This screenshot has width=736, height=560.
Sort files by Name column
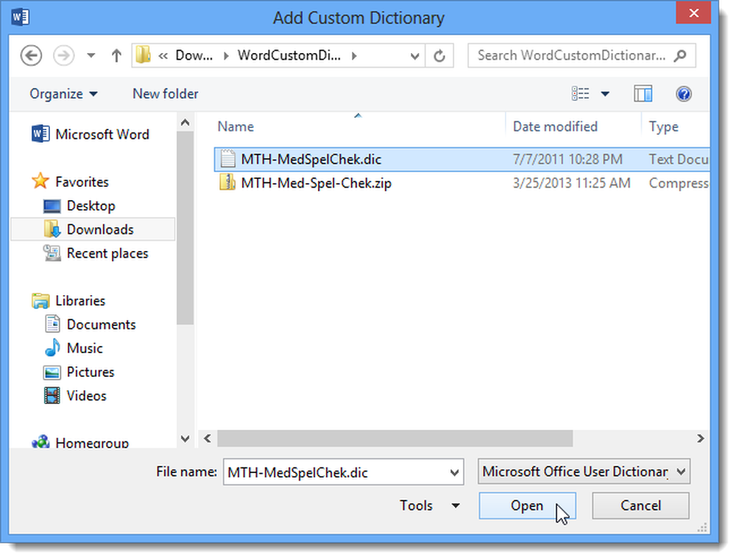(x=236, y=127)
